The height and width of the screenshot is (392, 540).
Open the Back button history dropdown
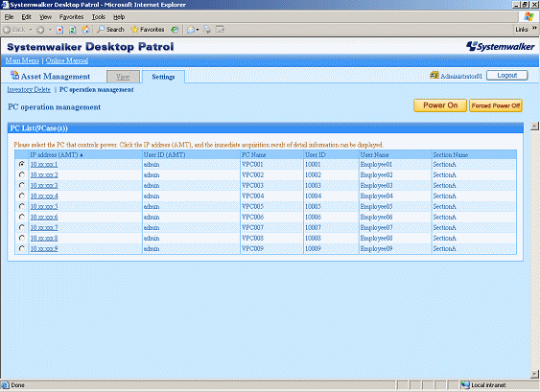tap(31, 30)
